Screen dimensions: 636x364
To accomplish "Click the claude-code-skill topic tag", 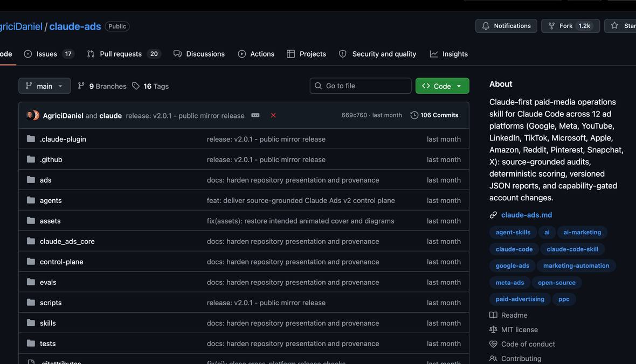I will click(x=572, y=249).
